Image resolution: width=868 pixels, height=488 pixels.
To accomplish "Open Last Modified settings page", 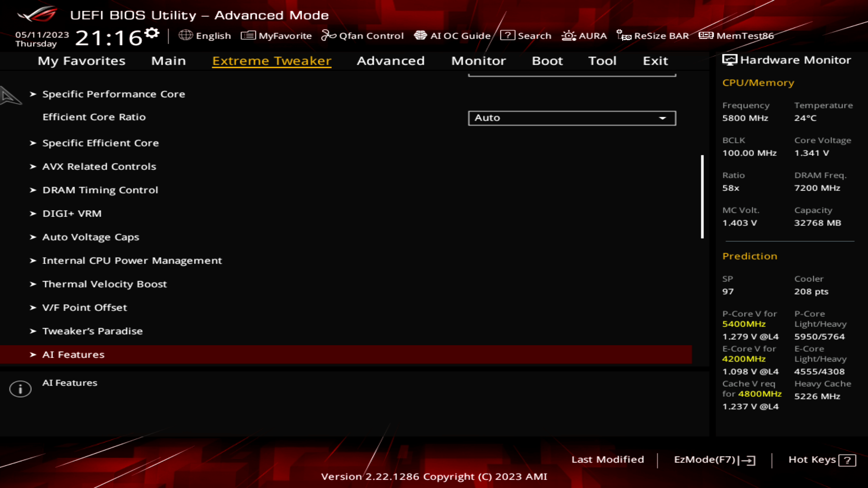I will [x=608, y=459].
